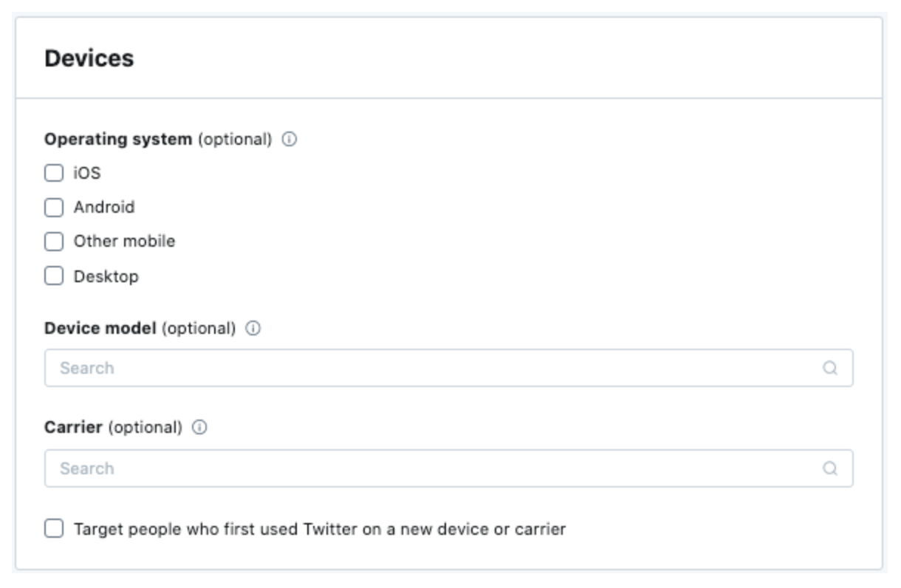Click the magnifier icon in Carrier search
This screenshot has width=901, height=588.
pos(830,468)
